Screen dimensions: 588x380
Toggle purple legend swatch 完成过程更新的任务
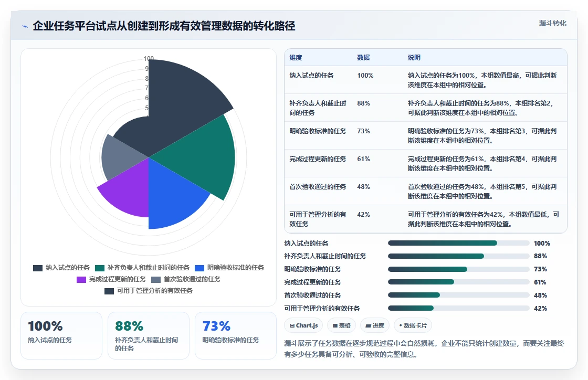(x=81, y=280)
